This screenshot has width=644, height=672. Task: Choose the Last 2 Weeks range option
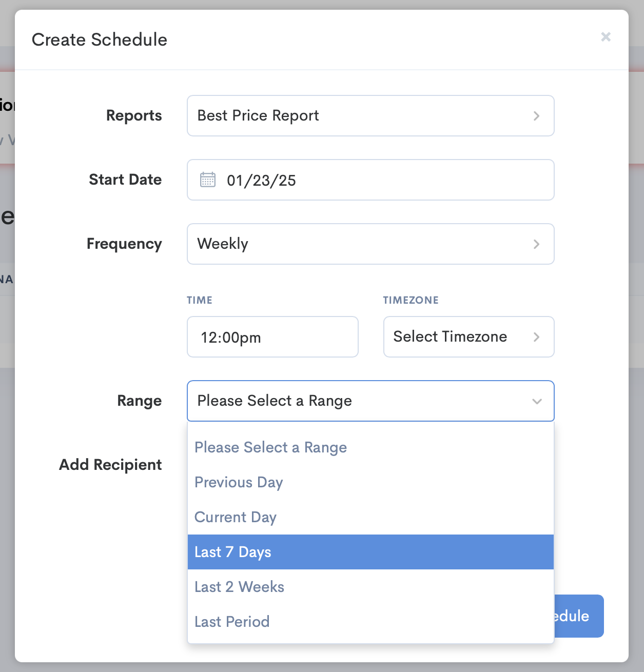click(x=239, y=587)
